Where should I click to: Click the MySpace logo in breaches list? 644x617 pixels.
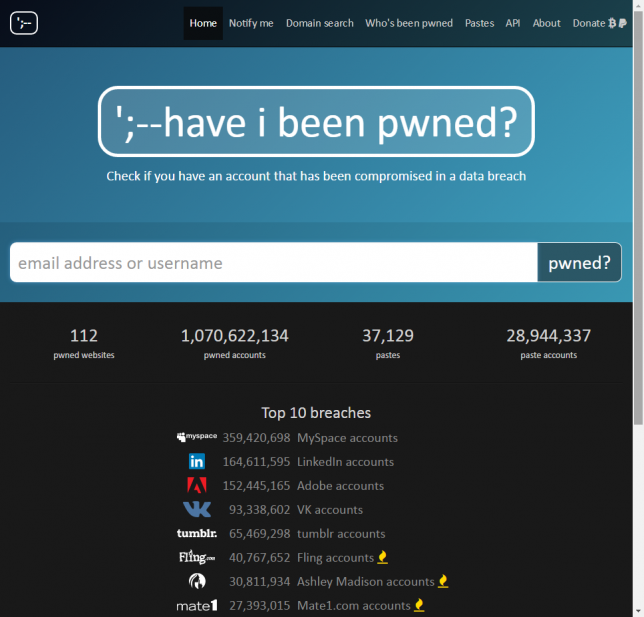click(197, 437)
